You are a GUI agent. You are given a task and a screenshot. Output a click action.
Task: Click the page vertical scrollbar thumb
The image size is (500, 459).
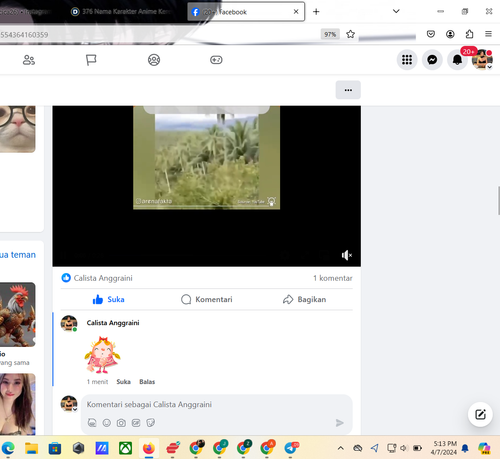pyautogui.click(x=498, y=201)
